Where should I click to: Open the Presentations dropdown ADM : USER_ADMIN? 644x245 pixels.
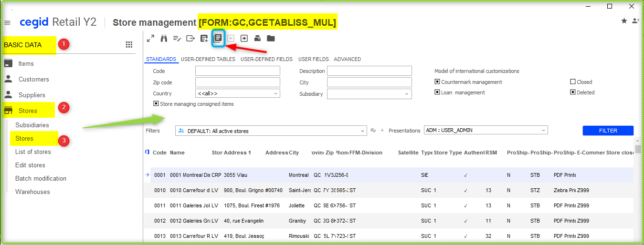click(486, 130)
